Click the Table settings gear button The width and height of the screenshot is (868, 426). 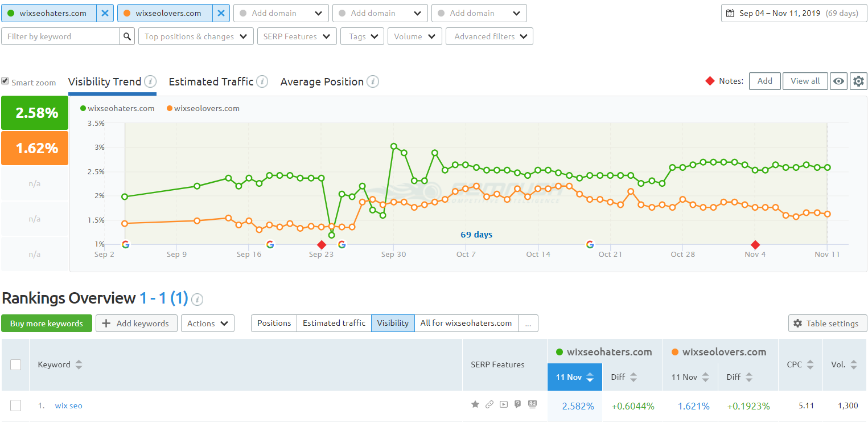pyautogui.click(x=827, y=323)
